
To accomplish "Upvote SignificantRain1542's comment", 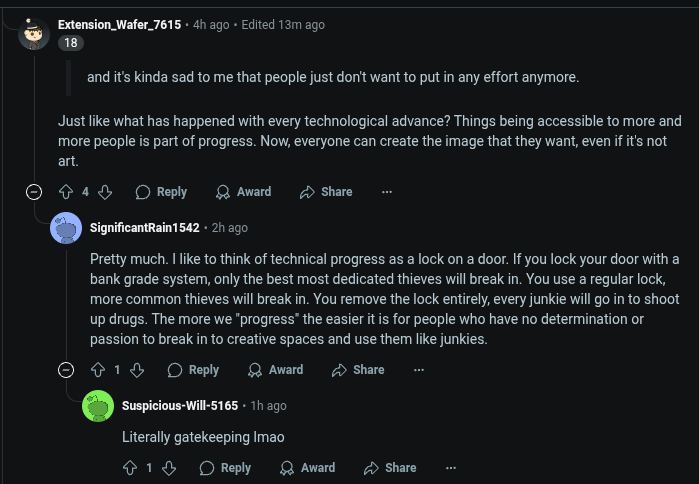I will (x=98, y=370).
